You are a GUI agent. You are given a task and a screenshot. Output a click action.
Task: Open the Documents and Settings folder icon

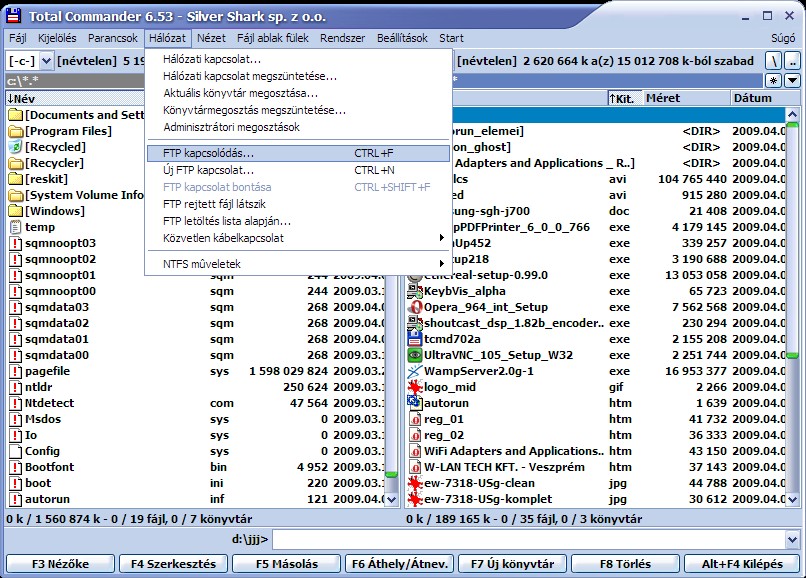[16, 115]
